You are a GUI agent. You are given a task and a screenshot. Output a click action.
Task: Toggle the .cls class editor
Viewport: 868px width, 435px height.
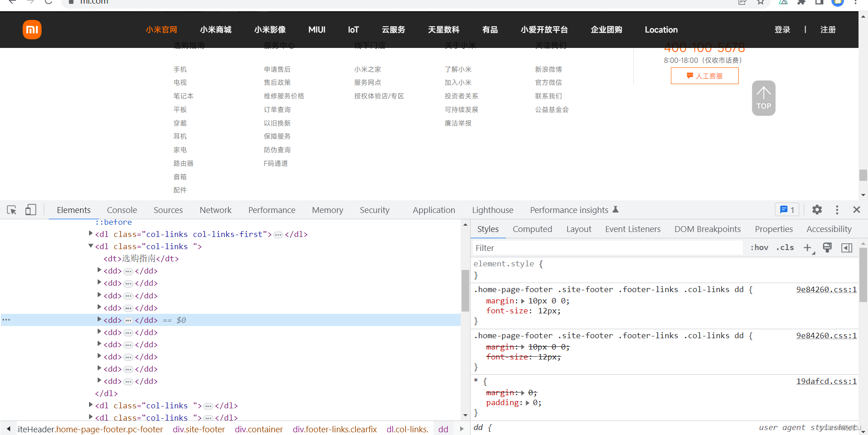click(785, 247)
